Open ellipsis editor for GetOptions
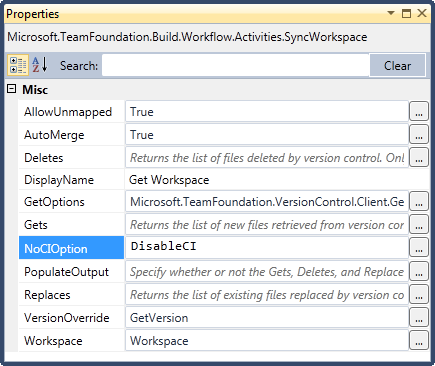Viewport: 435px width, 366px height. [419, 202]
